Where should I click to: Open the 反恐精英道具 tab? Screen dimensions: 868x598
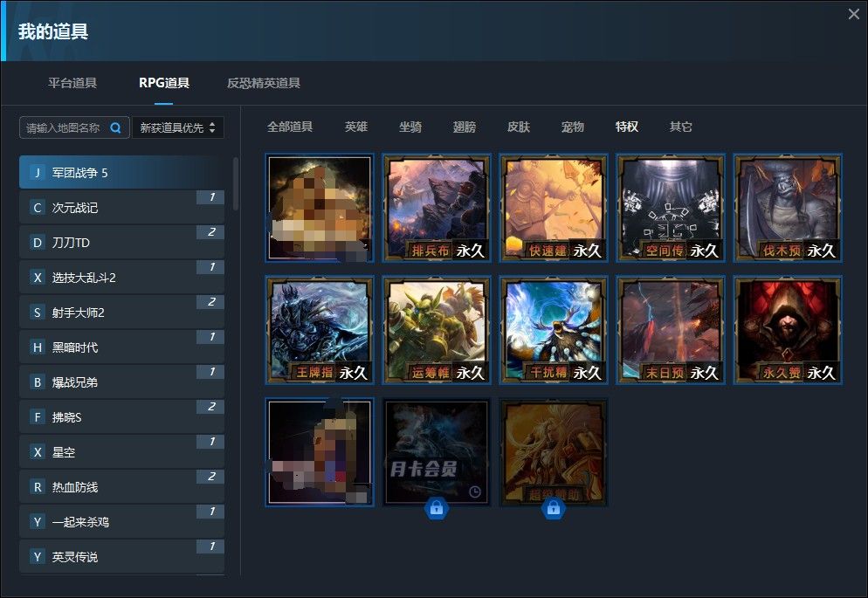(264, 83)
